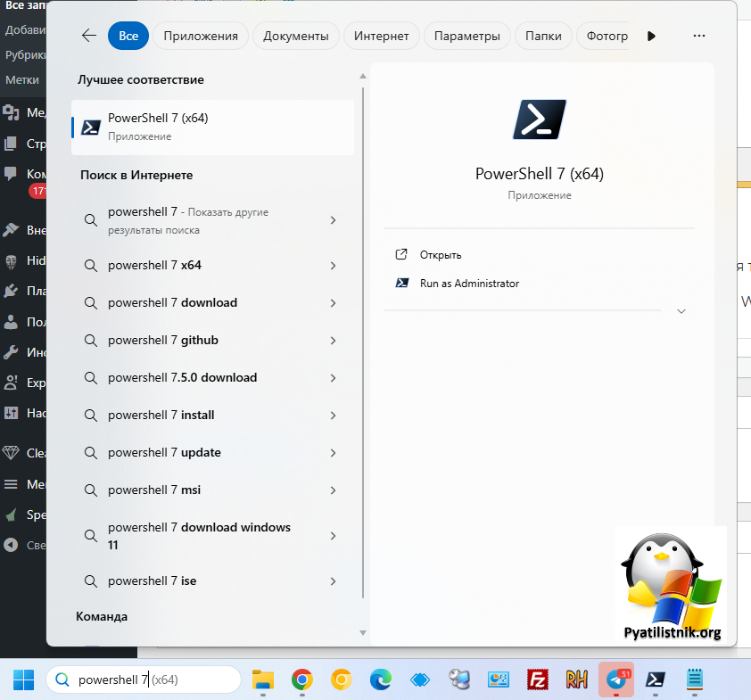
Task: Open the tools wrench icon in WordPress sidebar
Action: [x=11, y=352]
